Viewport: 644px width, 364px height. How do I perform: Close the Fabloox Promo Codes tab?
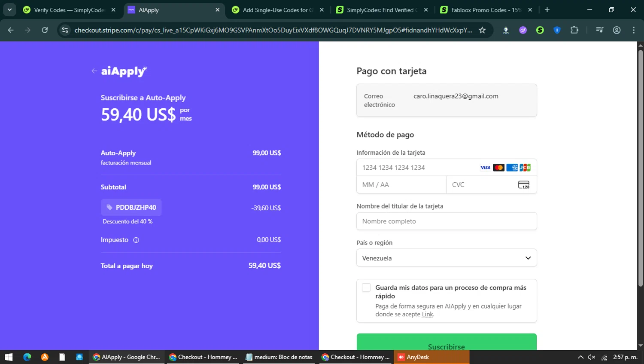click(x=530, y=10)
